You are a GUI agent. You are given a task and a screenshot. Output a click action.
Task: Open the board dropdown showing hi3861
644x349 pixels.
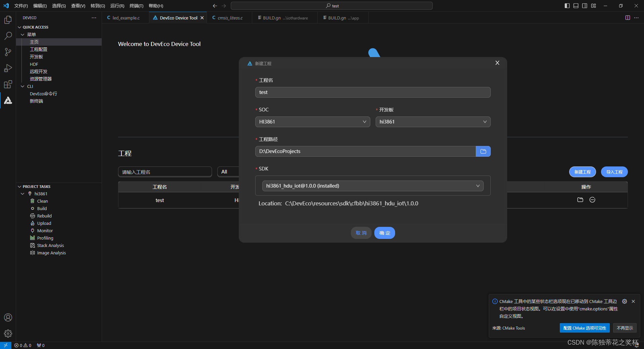click(x=433, y=122)
